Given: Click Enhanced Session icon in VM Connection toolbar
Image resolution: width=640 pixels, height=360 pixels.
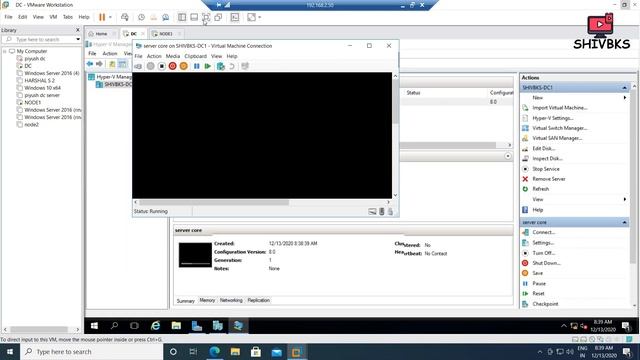Looking at the screenshot, I should (245, 66).
